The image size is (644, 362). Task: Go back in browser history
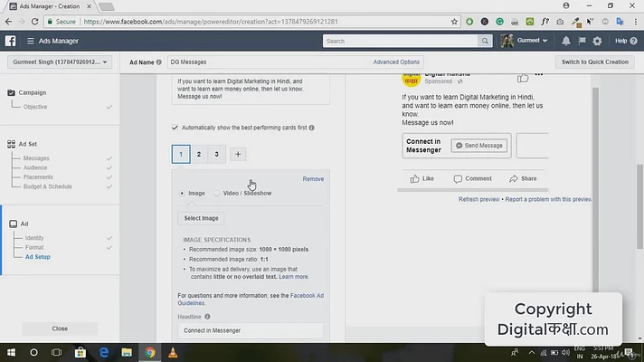coord(9,22)
